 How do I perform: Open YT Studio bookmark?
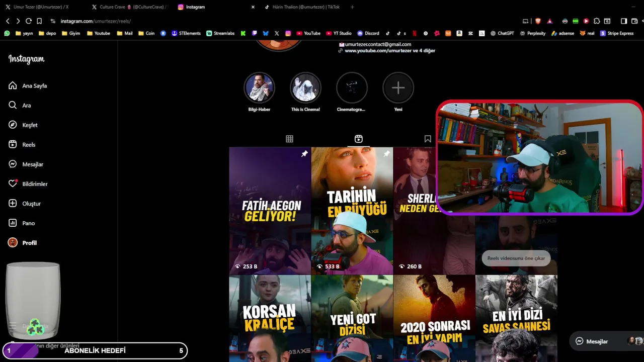coord(339,33)
